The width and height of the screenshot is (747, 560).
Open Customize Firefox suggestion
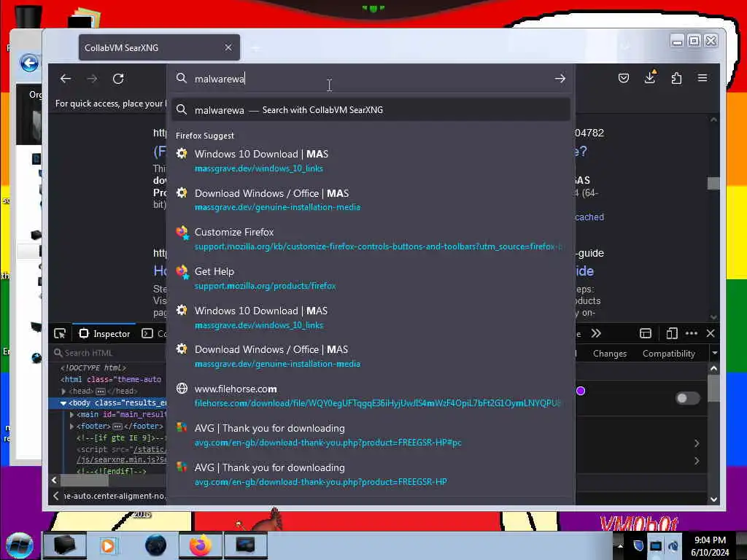[x=371, y=239]
